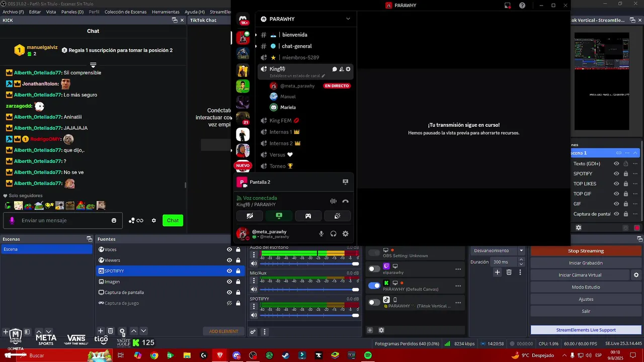Click Stop Streaming button
This screenshot has height=362, width=644.
pyautogui.click(x=586, y=251)
